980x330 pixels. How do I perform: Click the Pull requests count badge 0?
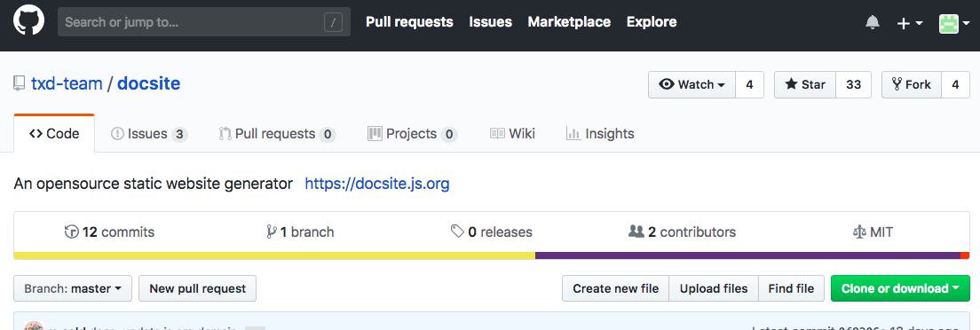click(x=328, y=134)
